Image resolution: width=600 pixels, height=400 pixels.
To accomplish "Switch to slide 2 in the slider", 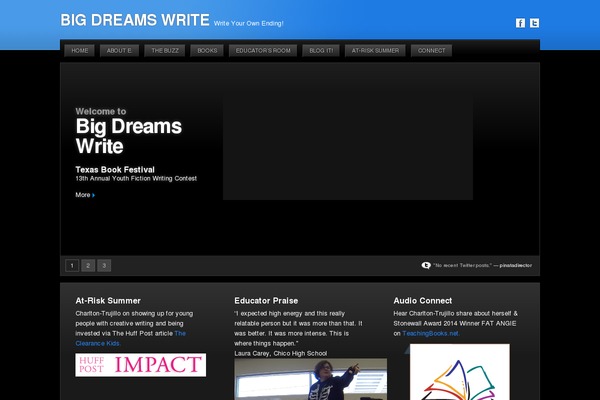I will point(88,265).
